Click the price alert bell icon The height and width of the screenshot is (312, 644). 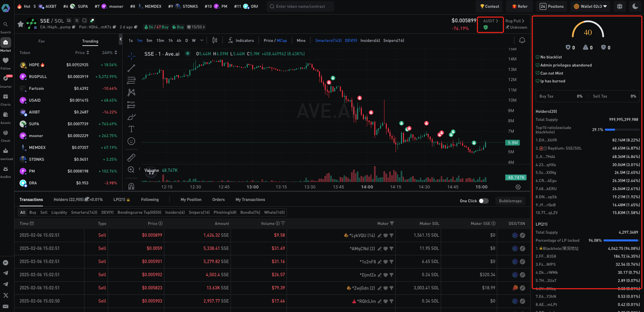coord(522,41)
